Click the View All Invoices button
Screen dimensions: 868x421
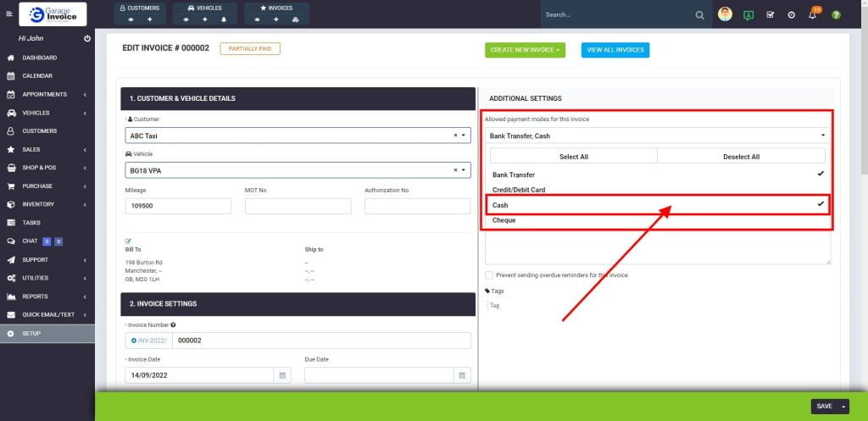click(x=615, y=50)
